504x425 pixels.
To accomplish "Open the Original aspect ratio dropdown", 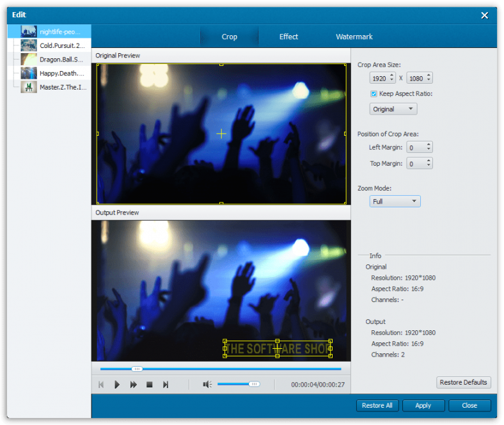I will (x=393, y=109).
